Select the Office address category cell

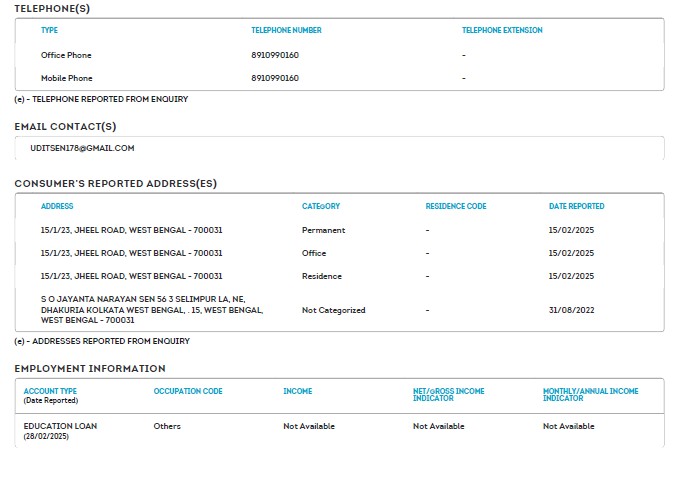coord(314,253)
